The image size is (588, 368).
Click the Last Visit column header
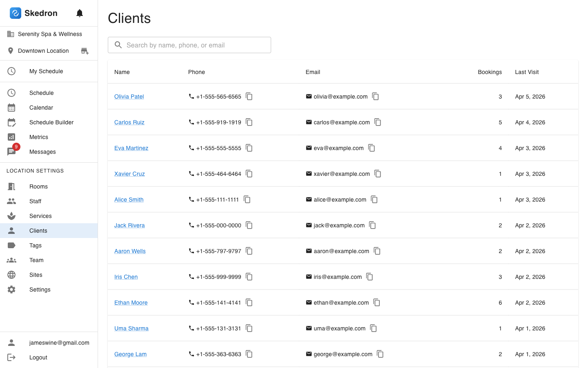(x=527, y=72)
